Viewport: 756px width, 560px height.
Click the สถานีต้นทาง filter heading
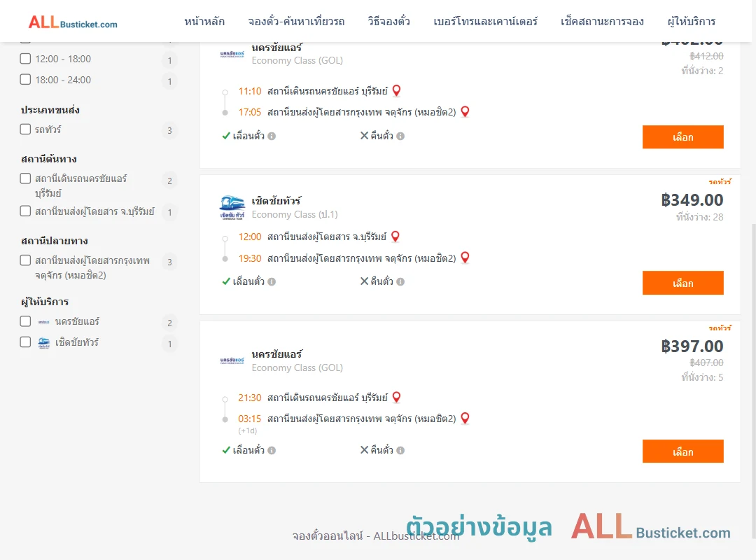click(49, 159)
